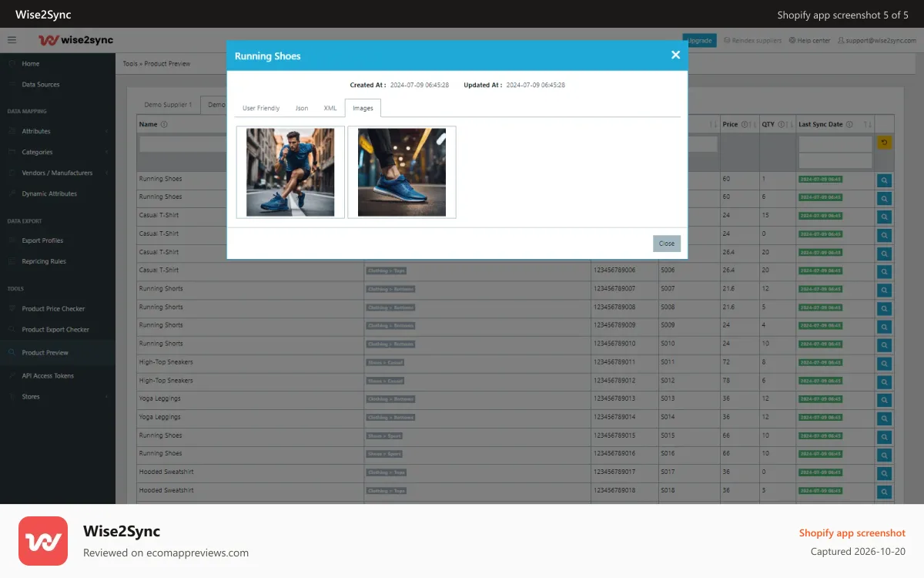Switch to the XML tab
This screenshot has width=924, height=578.
(330, 108)
